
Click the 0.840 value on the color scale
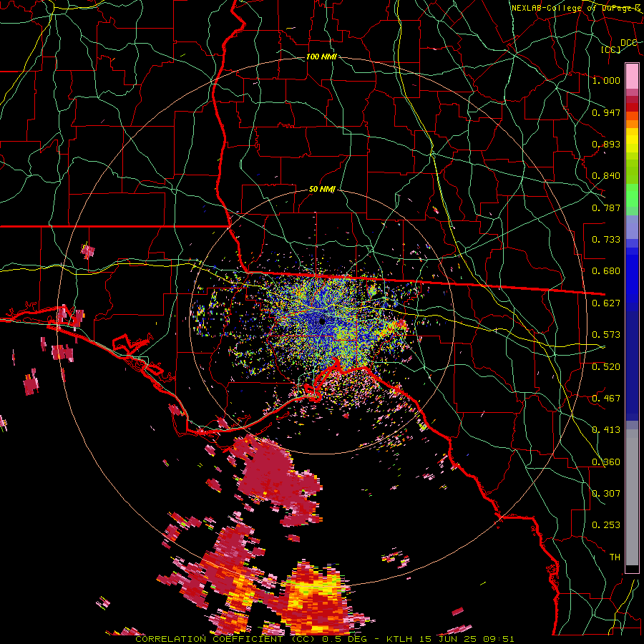pos(606,176)
